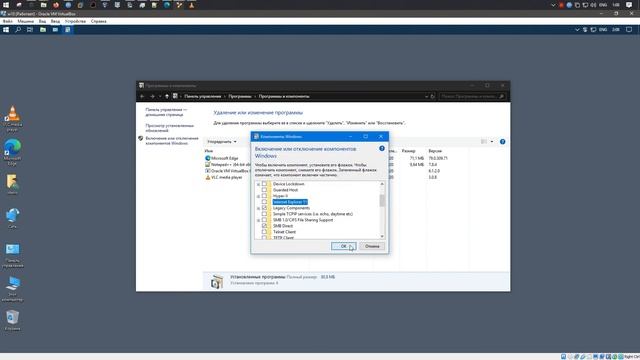This screenshot has width=640, height=360.
Task: Open VirtualBox Устройства menu
Action: coord(76,21)
